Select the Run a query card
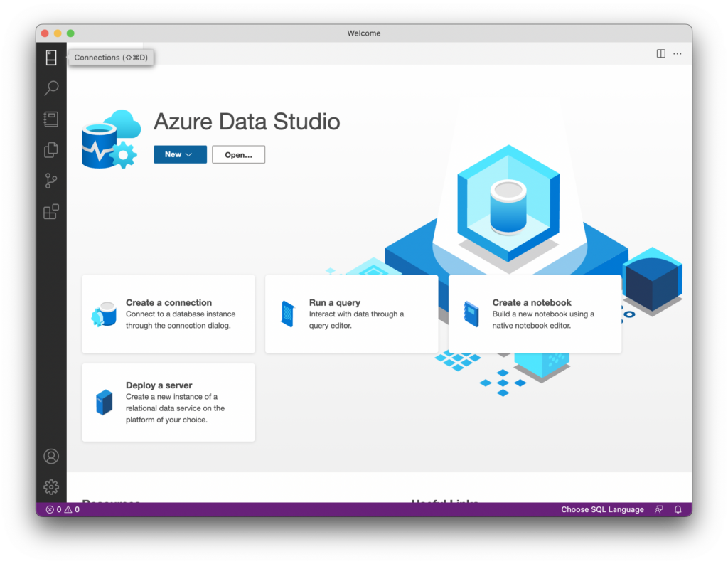 coord(351,314)
